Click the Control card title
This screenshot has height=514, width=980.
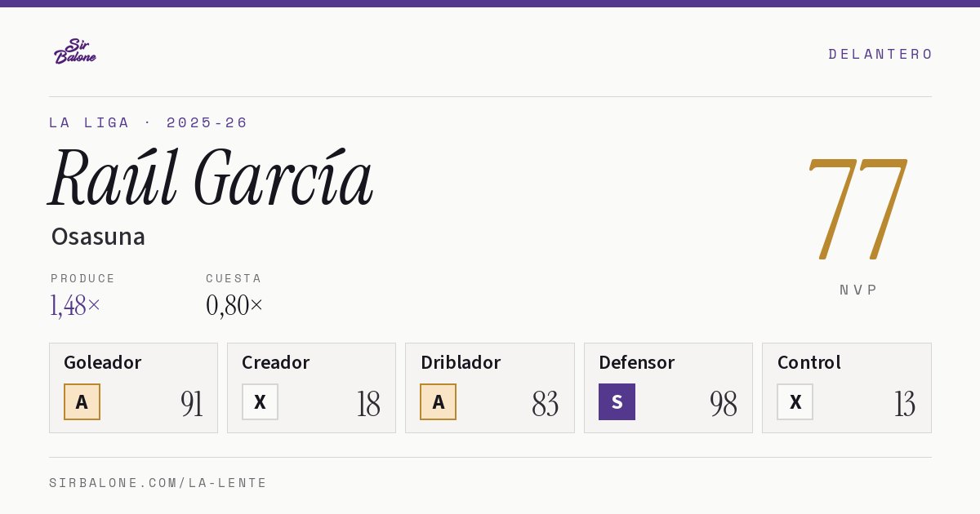pos(809,362)
